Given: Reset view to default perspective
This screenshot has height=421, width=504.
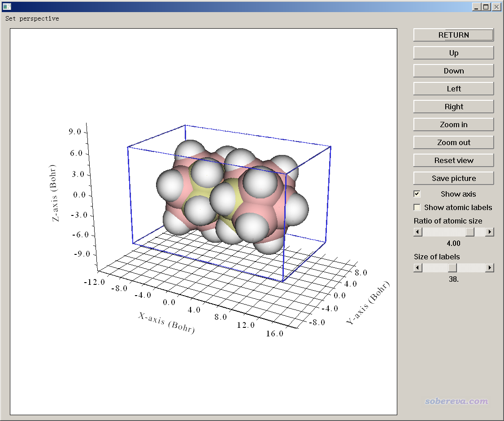Looking at the screenshot, I should 453,160.
